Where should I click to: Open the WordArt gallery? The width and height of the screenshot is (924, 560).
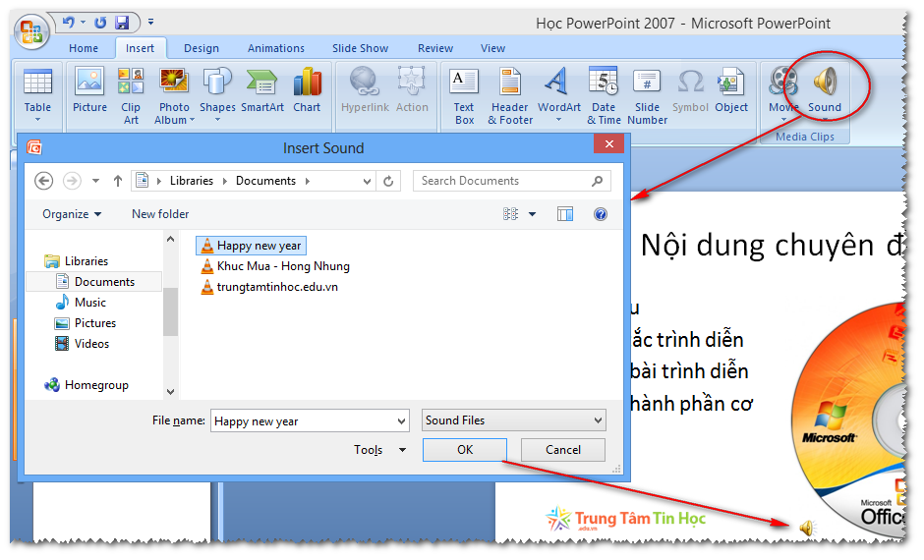(558, 94)
